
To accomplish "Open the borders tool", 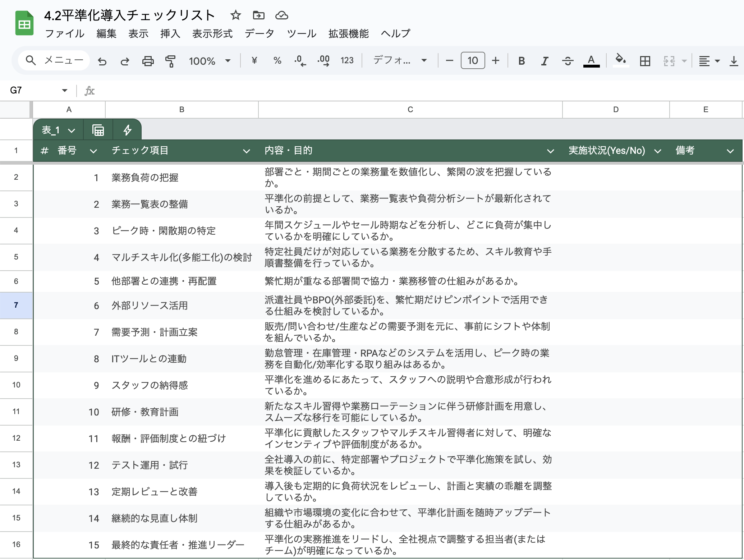I will coord(645,60).
